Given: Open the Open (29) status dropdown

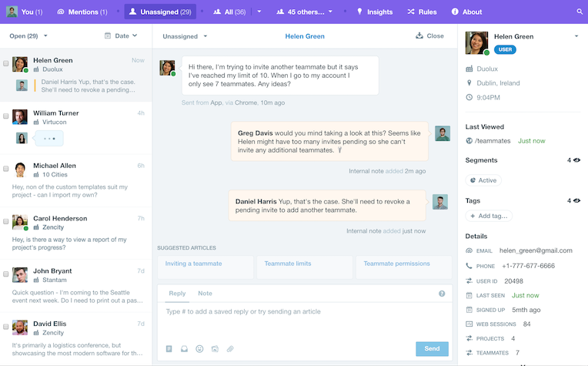Looking at the screenshot, I should tap(28, 35).
